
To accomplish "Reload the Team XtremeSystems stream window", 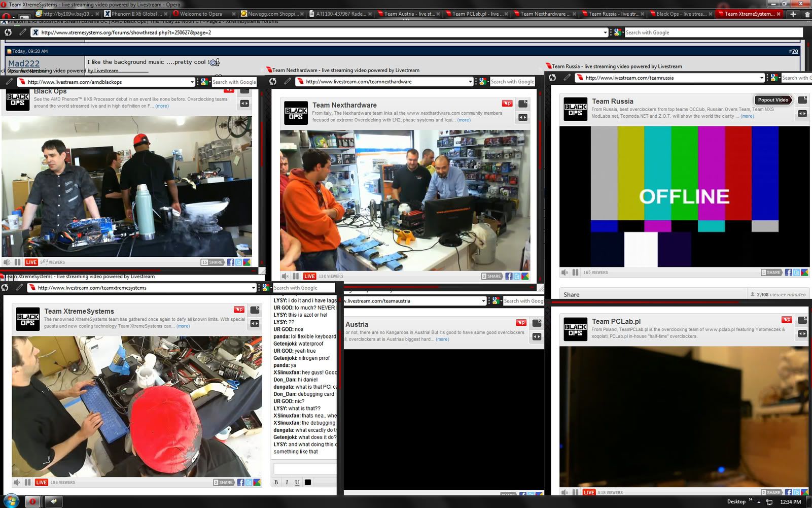I will point(5,287).
